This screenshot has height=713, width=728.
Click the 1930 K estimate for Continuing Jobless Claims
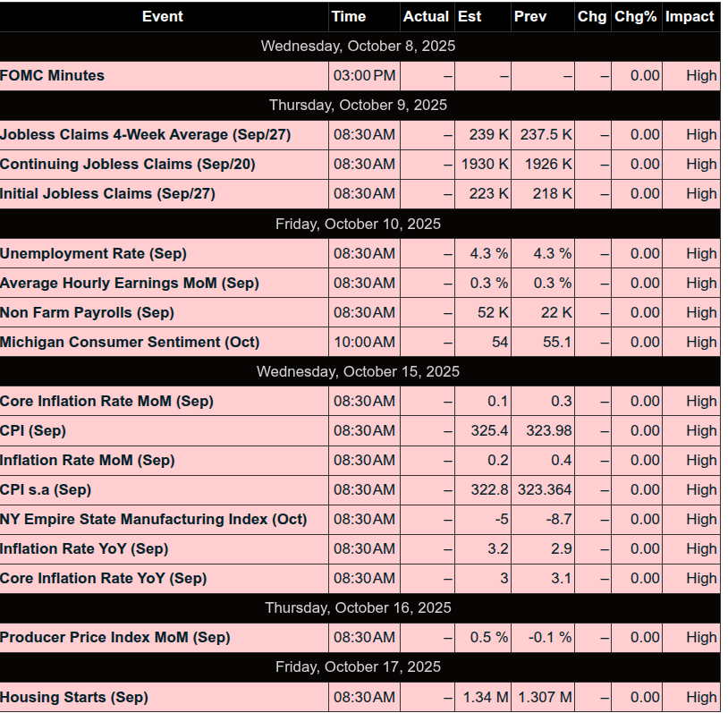click(x=485, y=165)
